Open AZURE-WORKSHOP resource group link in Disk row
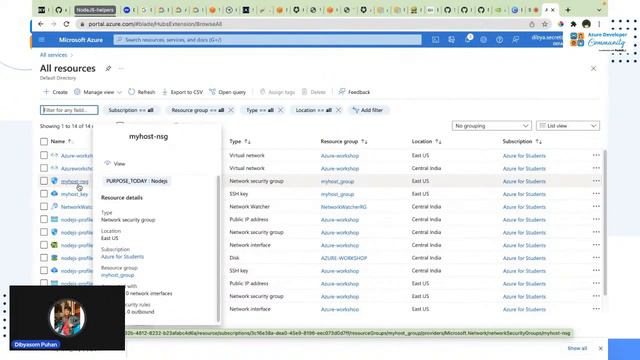 (x=344, y=258)
